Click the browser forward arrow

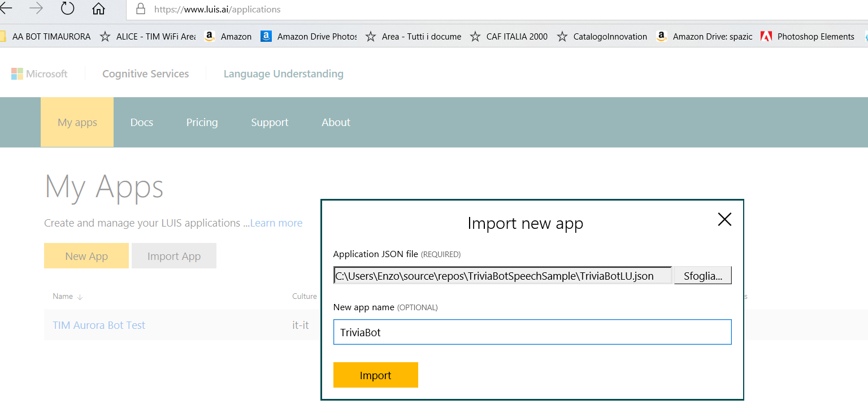(36, 8)
